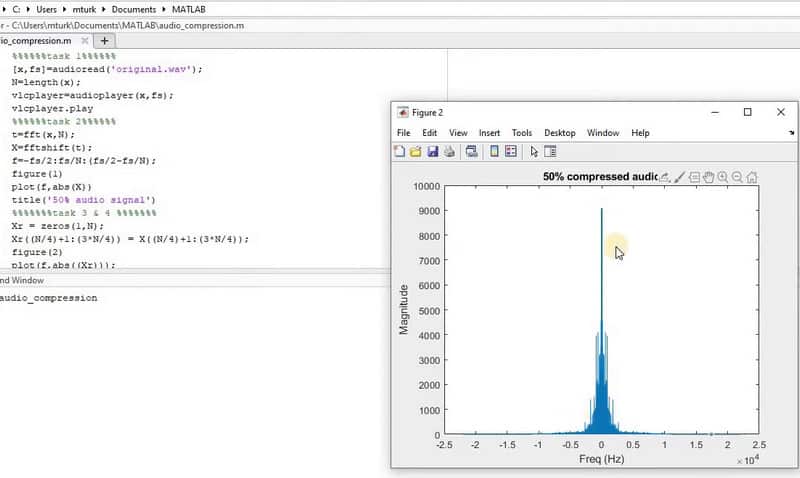
Task: Close the audio_compression.m editor tab
Action: pyautogui.click(x=82, y=41)
